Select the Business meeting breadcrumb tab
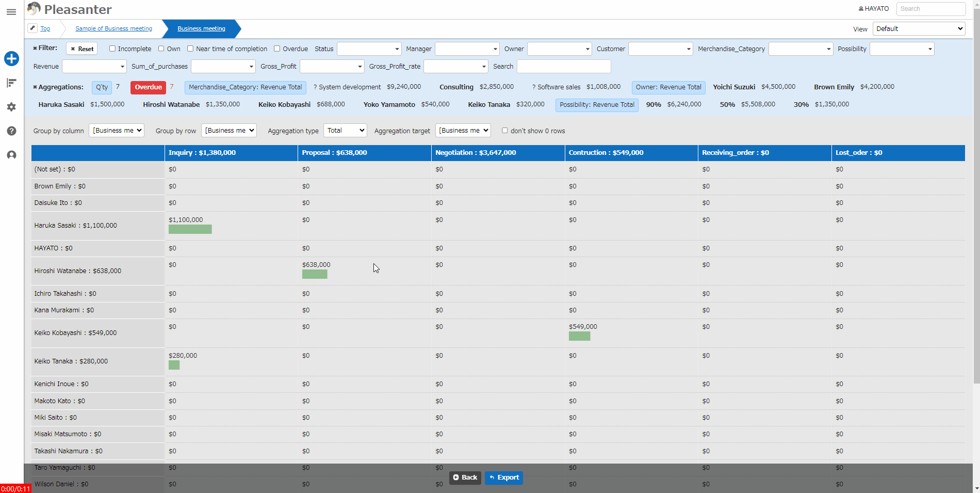This screenshot has width=980, height=493. click(201, 29)
